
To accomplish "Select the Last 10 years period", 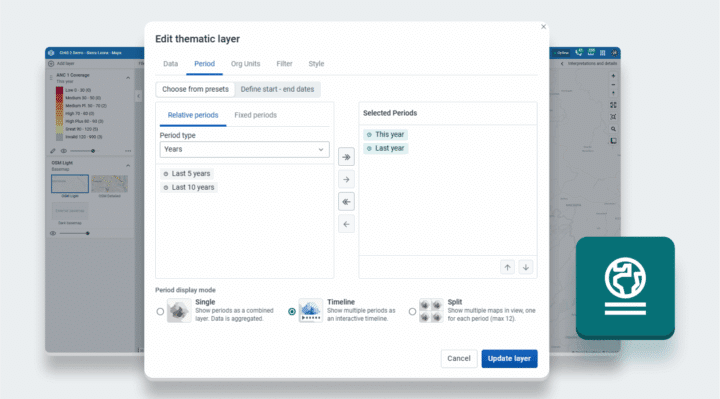I will [189, 187].
